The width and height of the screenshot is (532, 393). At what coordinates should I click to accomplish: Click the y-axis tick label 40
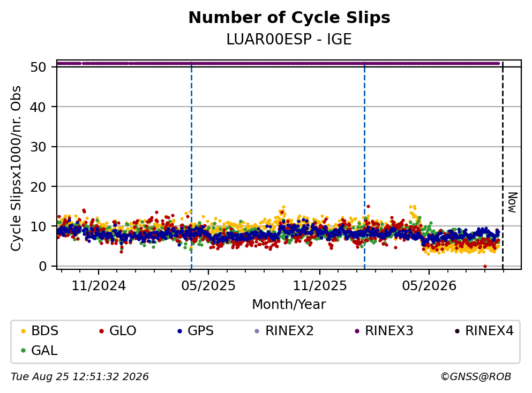click(38, 107)
